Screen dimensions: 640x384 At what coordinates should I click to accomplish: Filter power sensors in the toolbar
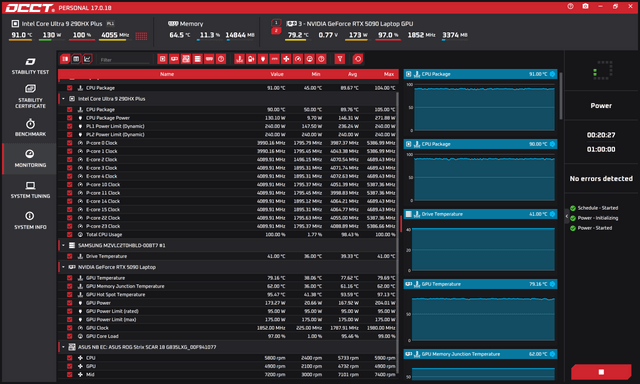(x=263, y=59)
